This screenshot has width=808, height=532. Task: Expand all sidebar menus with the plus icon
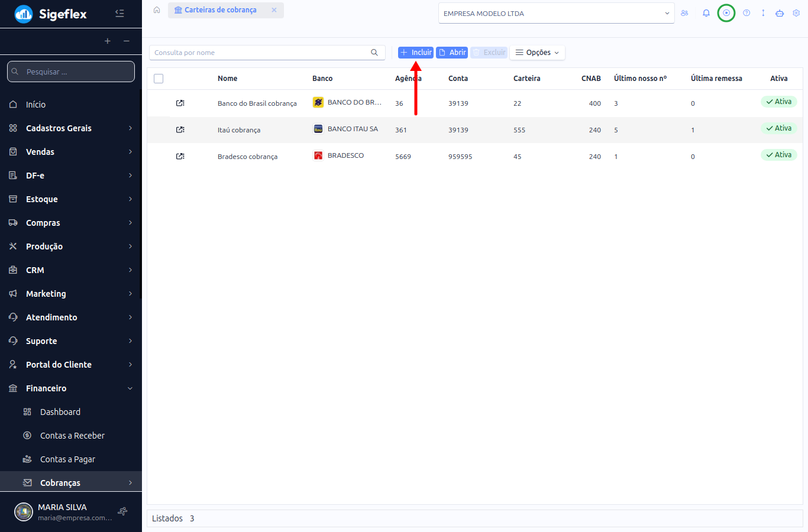coord(108,41)
